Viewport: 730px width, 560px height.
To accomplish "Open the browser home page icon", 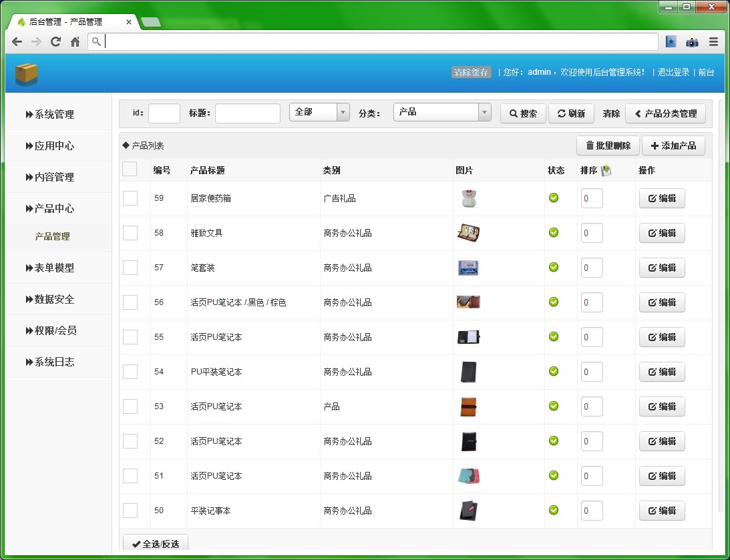I will tap(75, 42).
